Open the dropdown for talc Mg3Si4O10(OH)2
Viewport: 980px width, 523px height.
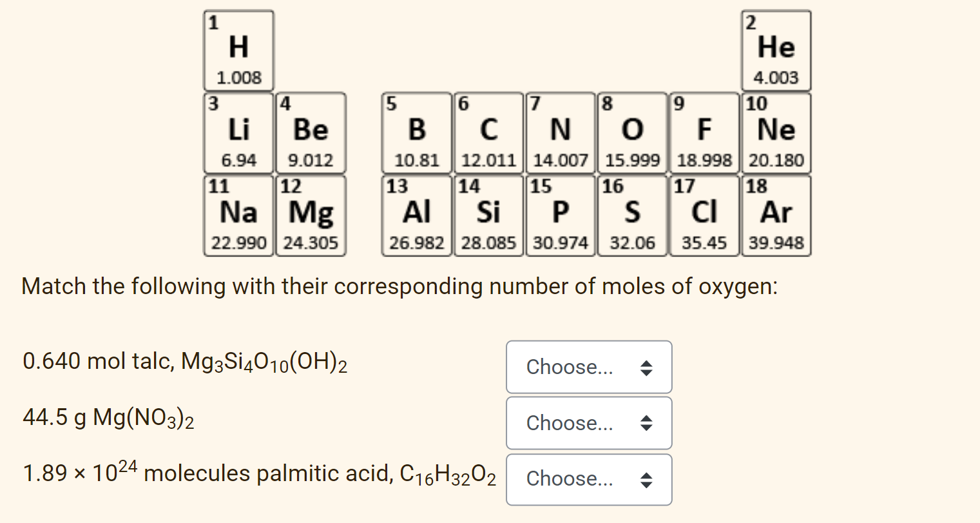coord(589,367)
